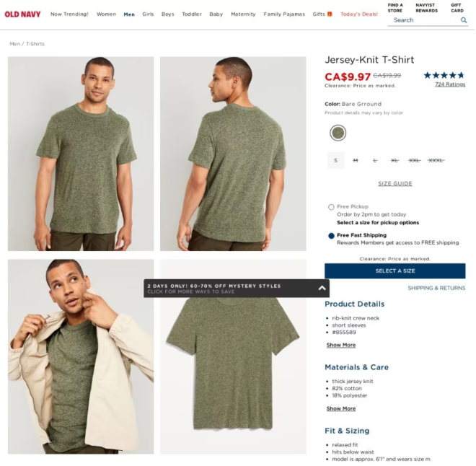This screenshot has height=466, width=476.
Task: Expand Product Details with Show More
Action: 342,345
